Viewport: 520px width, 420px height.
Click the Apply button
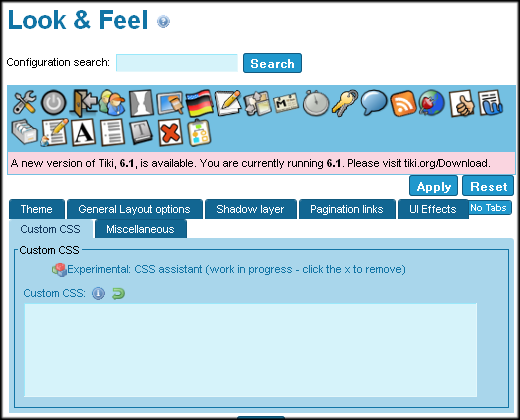pyautogui.click(x=433, y=186)
